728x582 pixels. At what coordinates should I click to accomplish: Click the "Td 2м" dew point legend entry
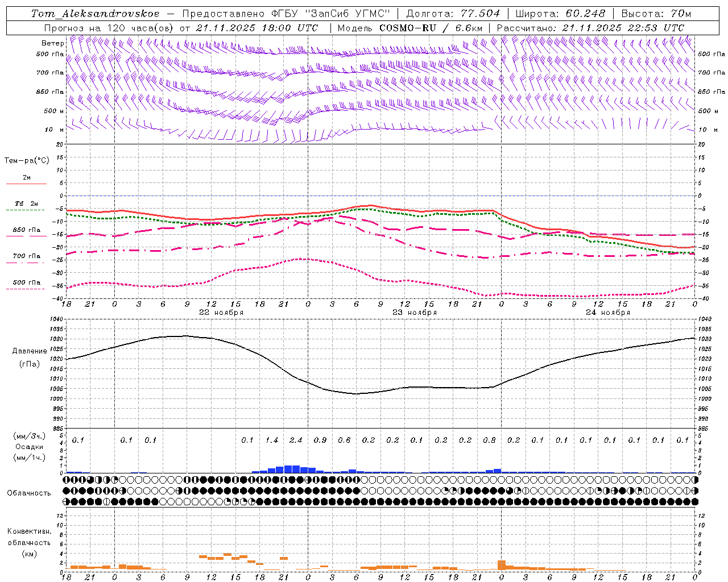[x=27, y=203]
